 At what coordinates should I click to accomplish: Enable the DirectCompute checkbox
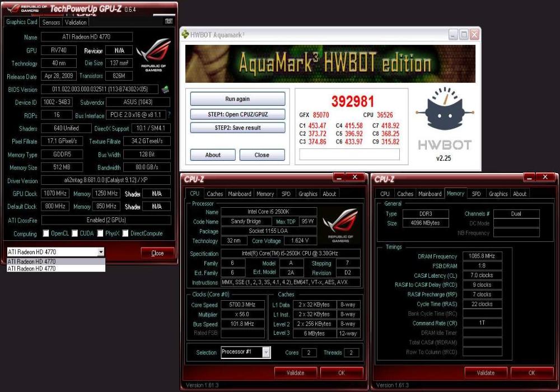pyautogui.click(x=125, y=233)
